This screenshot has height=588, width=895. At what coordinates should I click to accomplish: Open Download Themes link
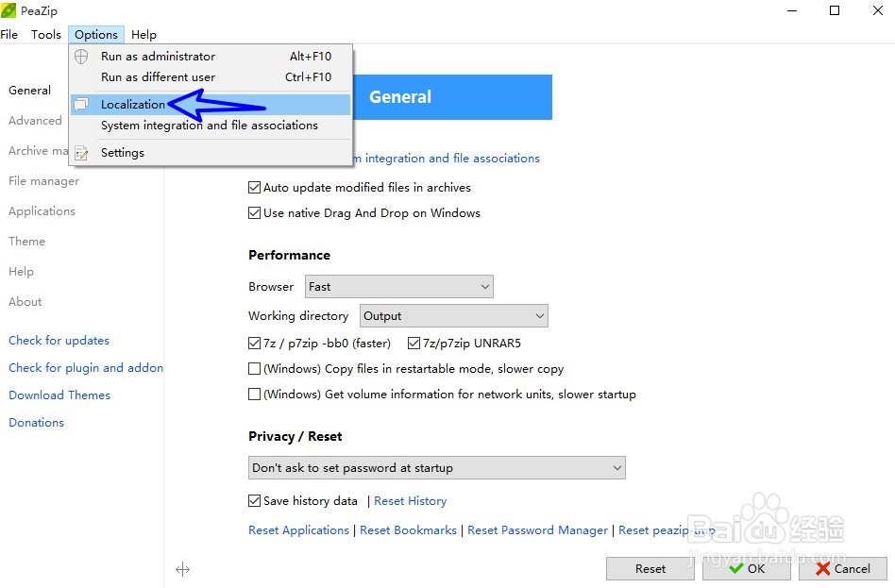59,395
